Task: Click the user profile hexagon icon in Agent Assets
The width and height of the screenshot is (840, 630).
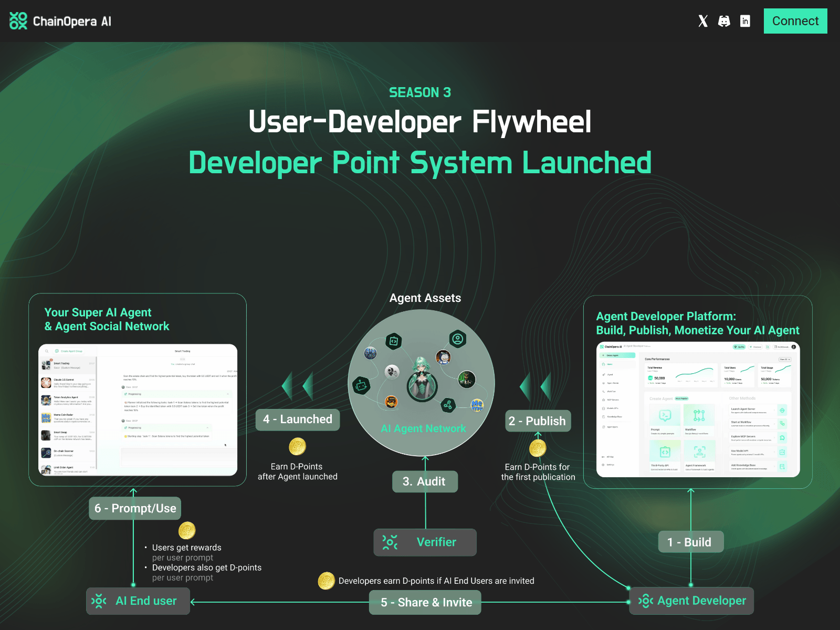Action: (x=458, y=339)
